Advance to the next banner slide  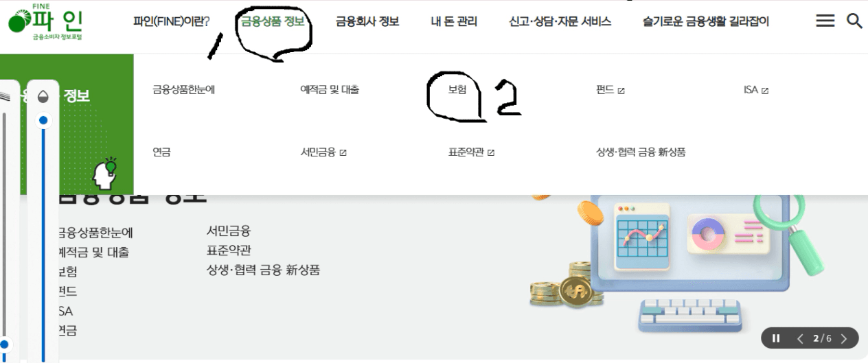coord(844,338)
